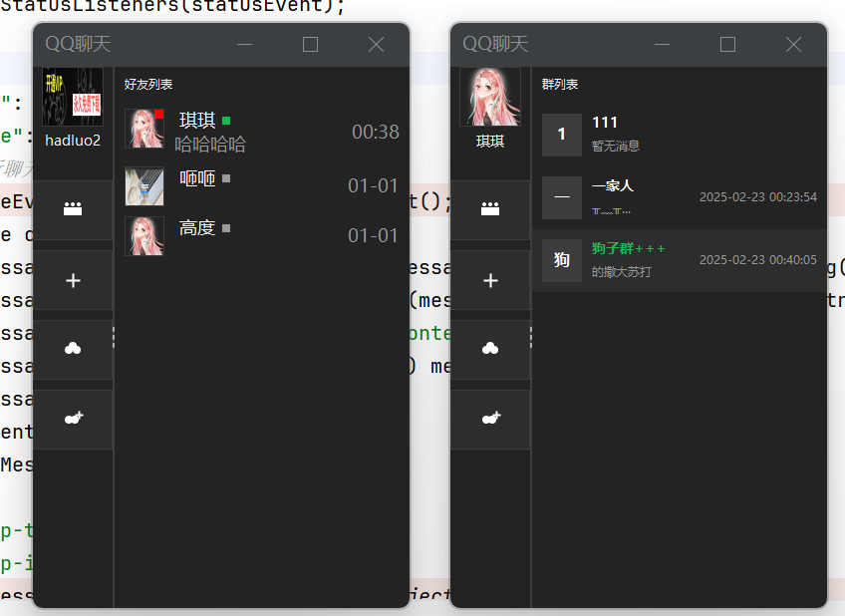This screenshot has height=616, width=845.
Task: Click the 群列表 header
Action: (560, 85)
